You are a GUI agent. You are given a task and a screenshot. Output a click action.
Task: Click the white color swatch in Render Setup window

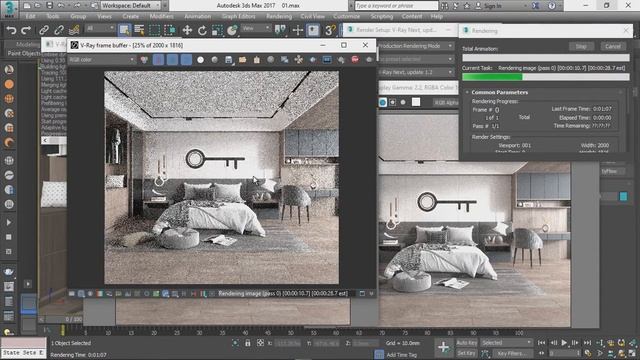(x=416, y=102)
